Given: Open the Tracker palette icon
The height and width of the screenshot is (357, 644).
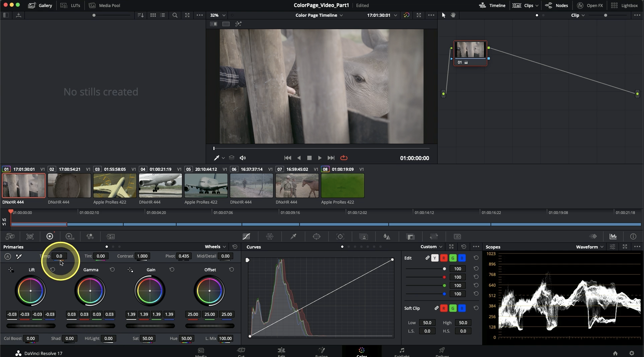Looking at the screenshot, I should coord(340,236).
